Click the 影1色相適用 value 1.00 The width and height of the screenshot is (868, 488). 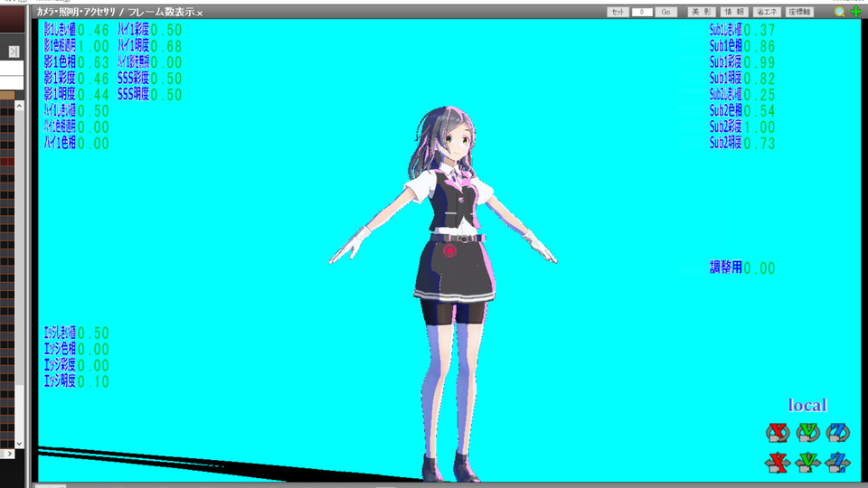(93, 46)
